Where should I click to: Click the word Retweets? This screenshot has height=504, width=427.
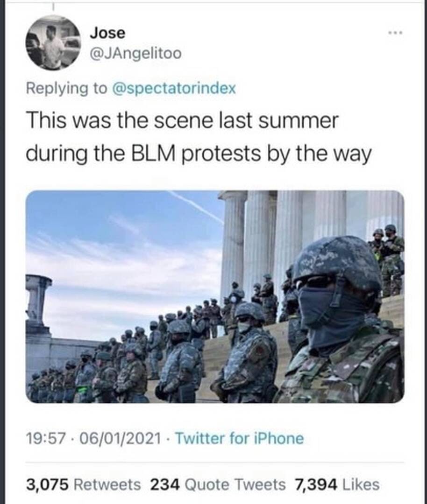[x=107, y=484]
